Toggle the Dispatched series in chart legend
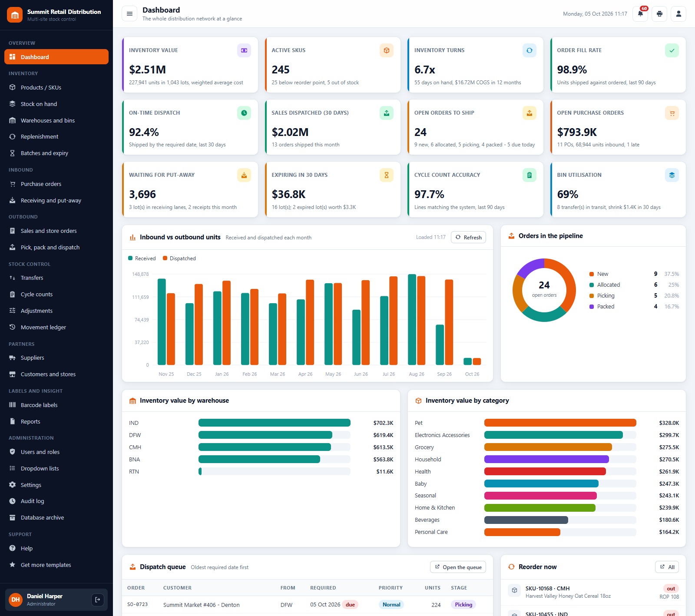The image size is (695, 616). 179,258
